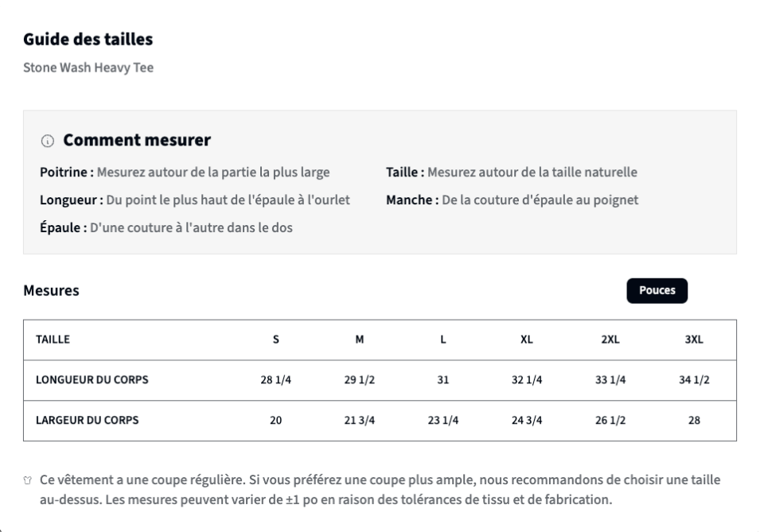
Task: Click the TAILLE header cell
Action: point(53,340)
